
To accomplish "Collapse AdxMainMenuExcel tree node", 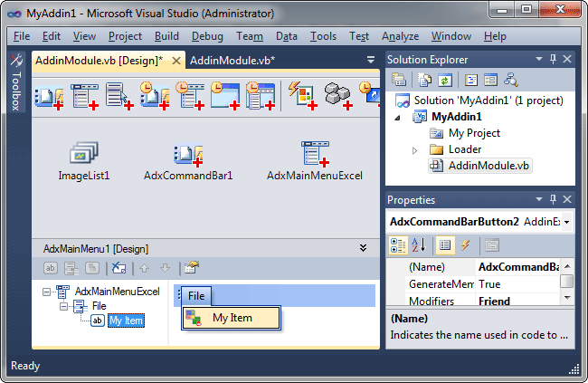I will coord(46,292).
